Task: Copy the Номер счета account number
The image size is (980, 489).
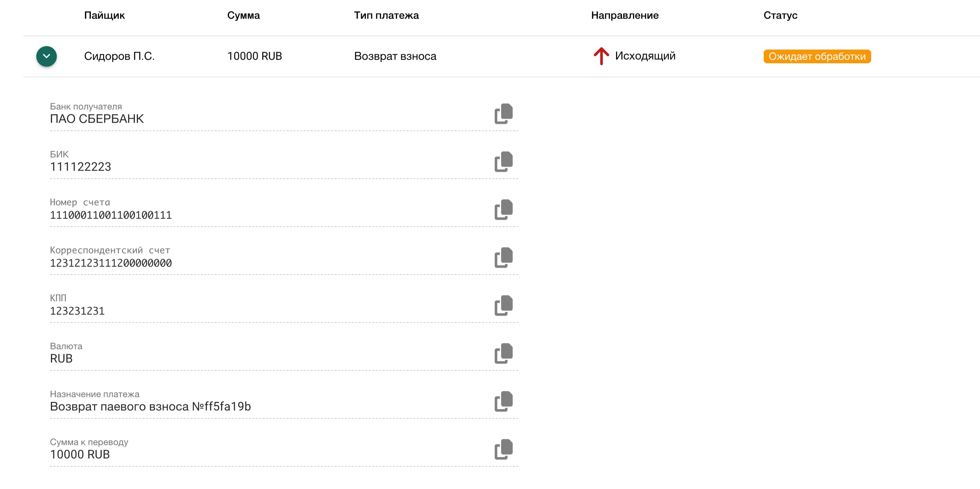Action: [x=503, y=210]
